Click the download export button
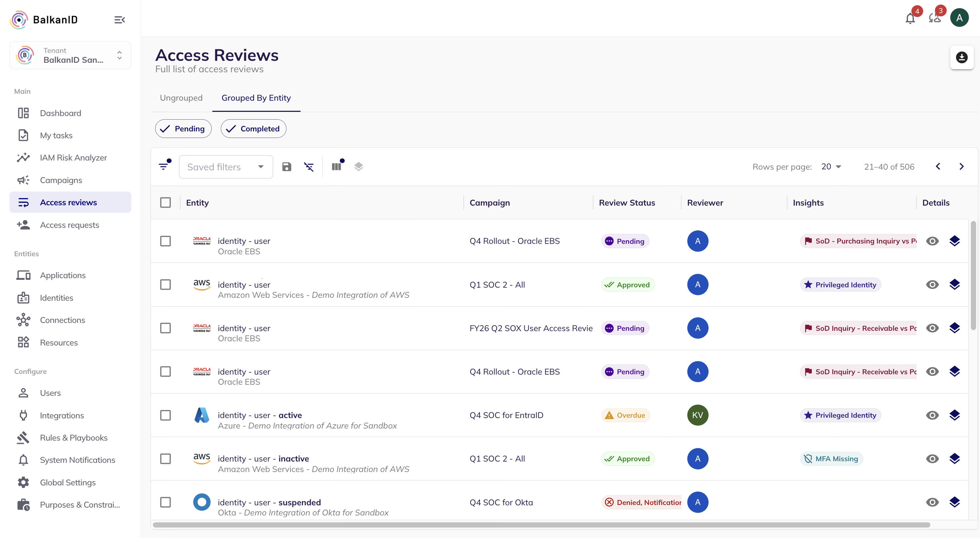Screen dimensions: 980x538 pos(961,58)
